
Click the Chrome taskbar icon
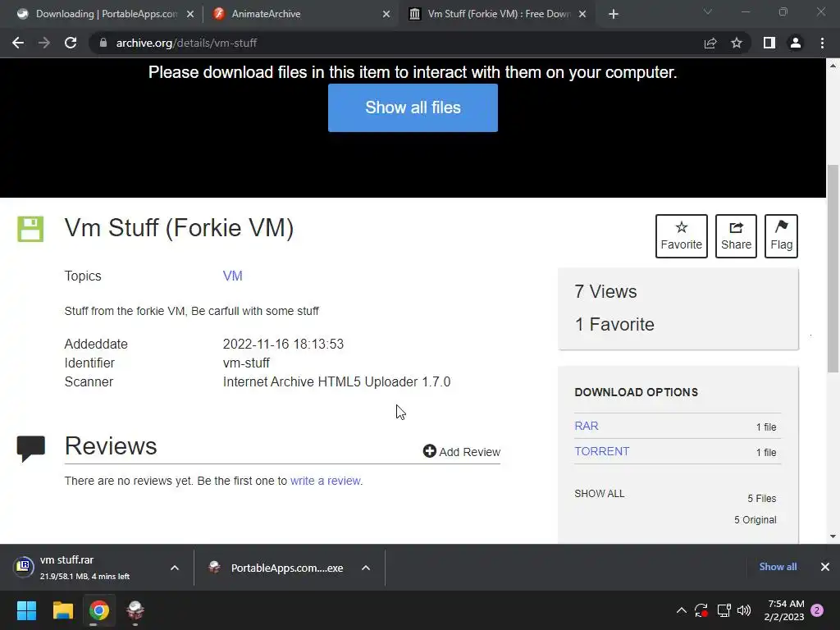[99, 610]
